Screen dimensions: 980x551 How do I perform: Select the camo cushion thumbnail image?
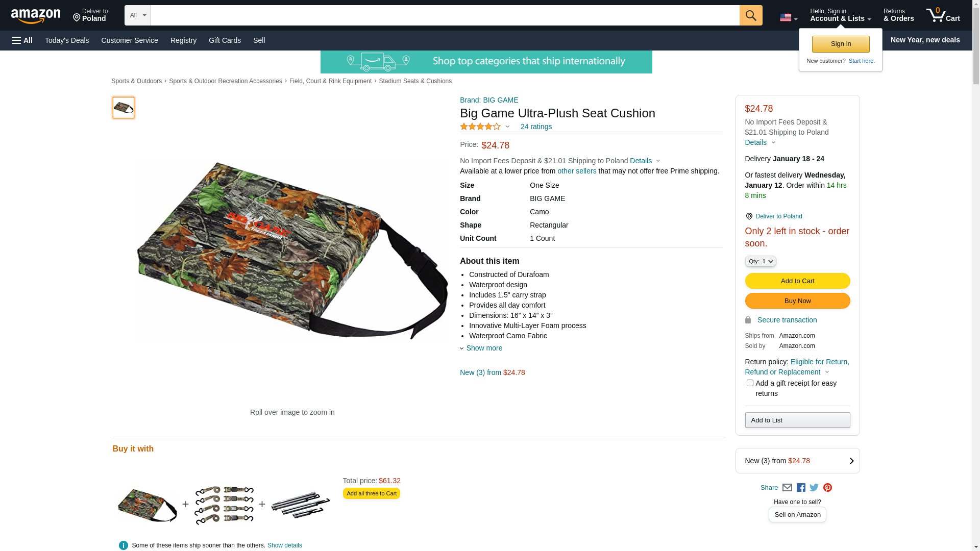pyautogui.click(x=124, y=108)
